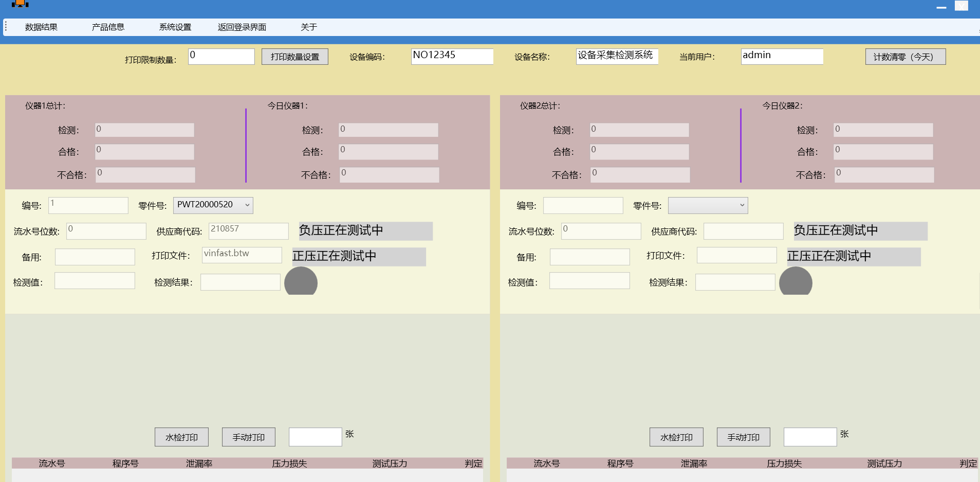Click the left 流水号位数 field
The width and height of the screenshot is (980, 482).
point(106,231)
